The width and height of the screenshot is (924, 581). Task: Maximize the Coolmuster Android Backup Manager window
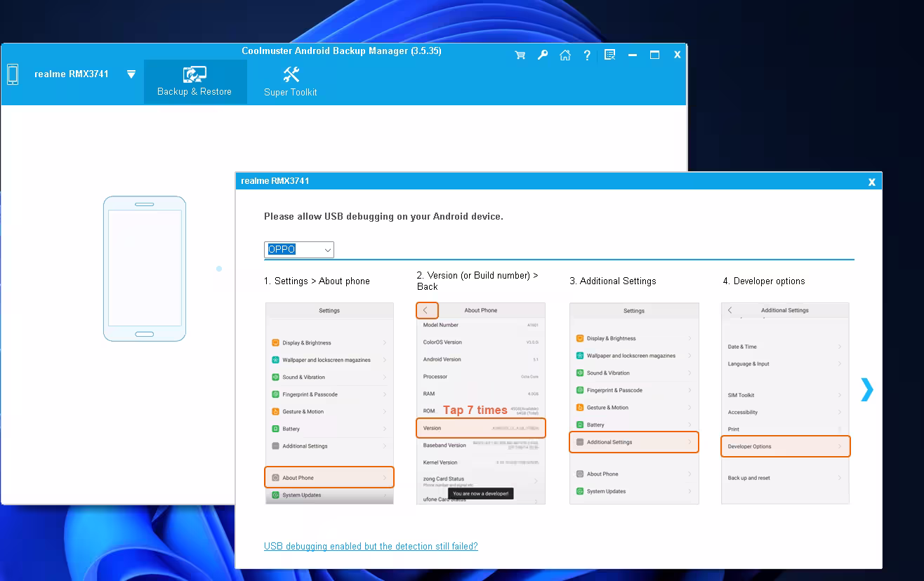coord(654,55)
